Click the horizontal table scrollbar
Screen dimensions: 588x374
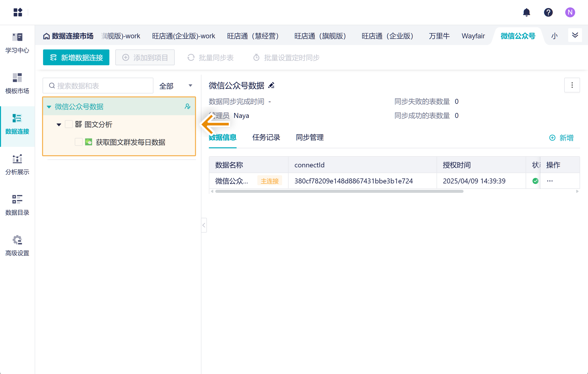pyautogui.click(x=339, y=191)
